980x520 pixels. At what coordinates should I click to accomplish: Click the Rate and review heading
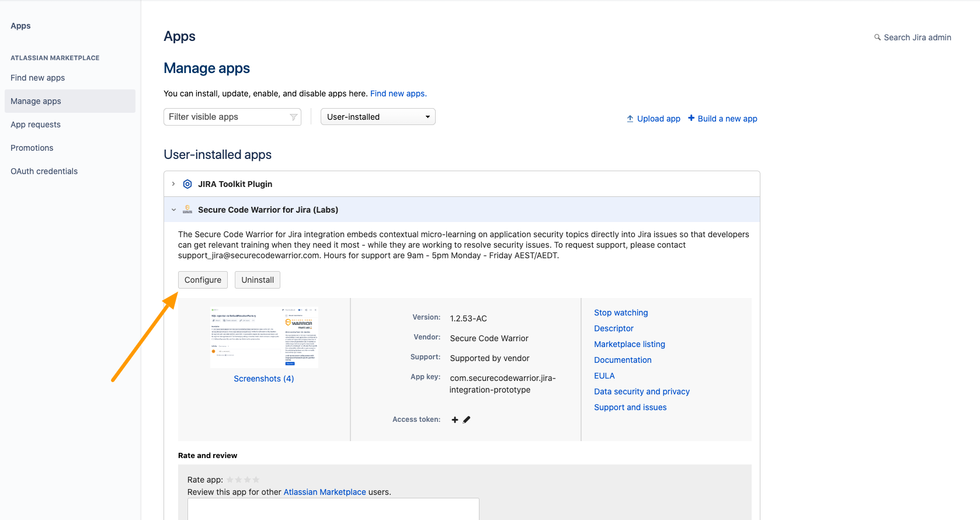207,455
